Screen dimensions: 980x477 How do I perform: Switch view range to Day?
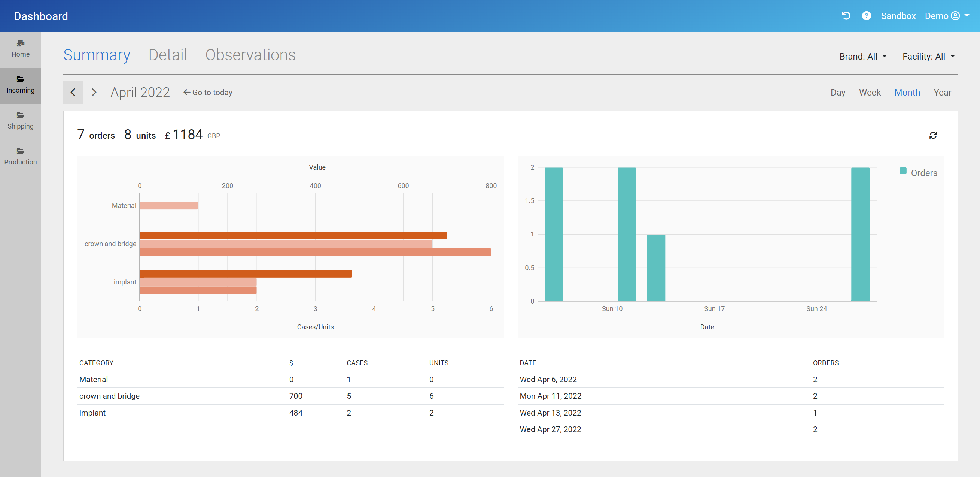tap(837, 93)
